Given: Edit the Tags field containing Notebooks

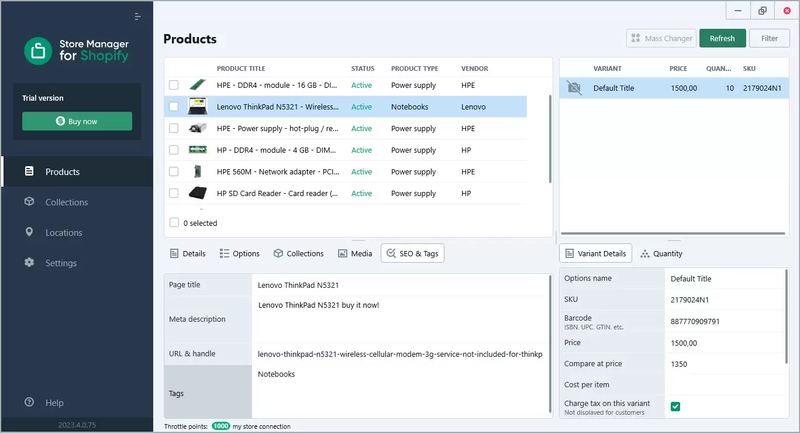Looking at the screenshot, I should (x=401, y=392).
